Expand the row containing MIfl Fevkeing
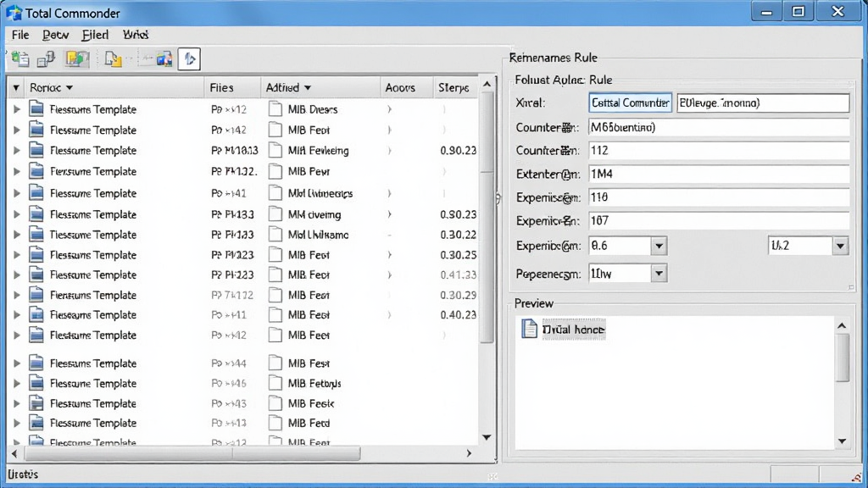This screenshot has width=868, height=488. click(x=17, y=151)
